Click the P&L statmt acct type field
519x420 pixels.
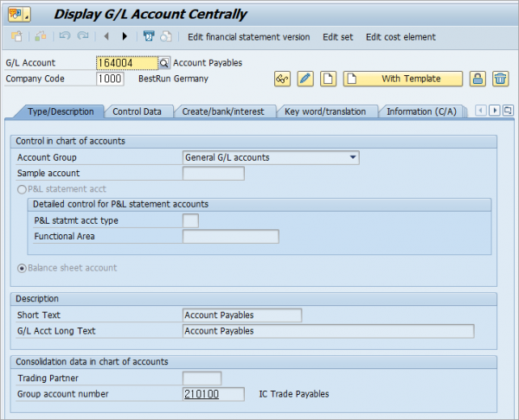(190, 220)
